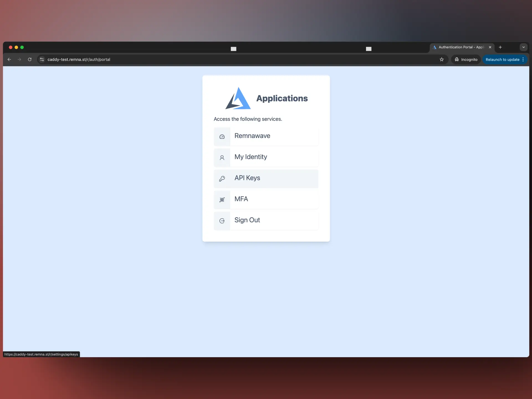
Task: Click the API Keys key icon
Action: pos(222,179)
